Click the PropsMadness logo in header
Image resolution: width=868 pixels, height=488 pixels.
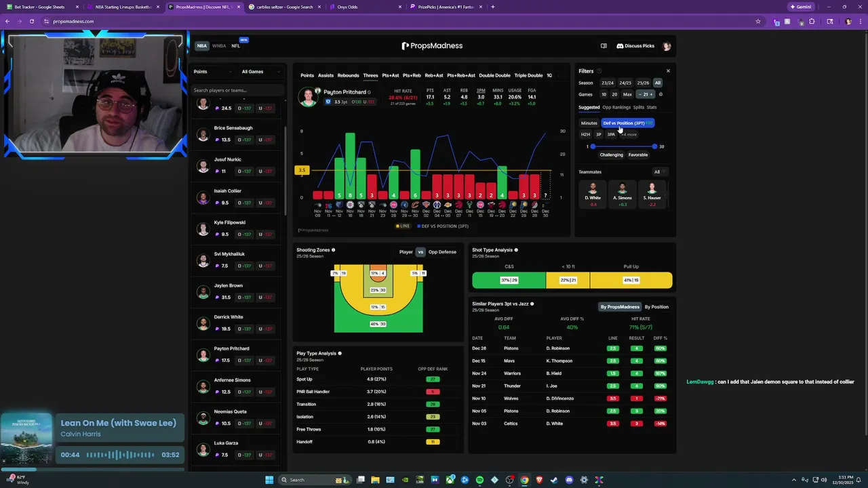pyautogui.click(x=432, y=46)
